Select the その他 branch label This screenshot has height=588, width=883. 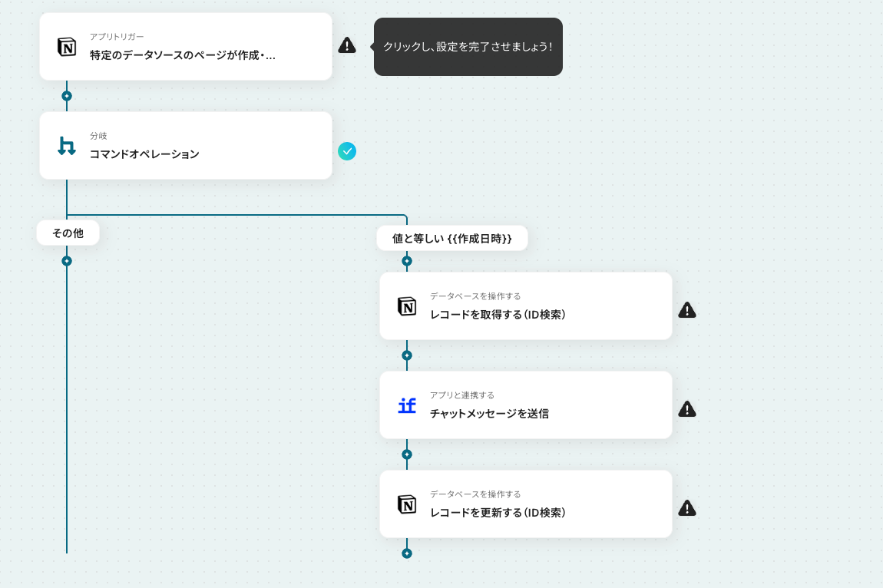point(68,233)
